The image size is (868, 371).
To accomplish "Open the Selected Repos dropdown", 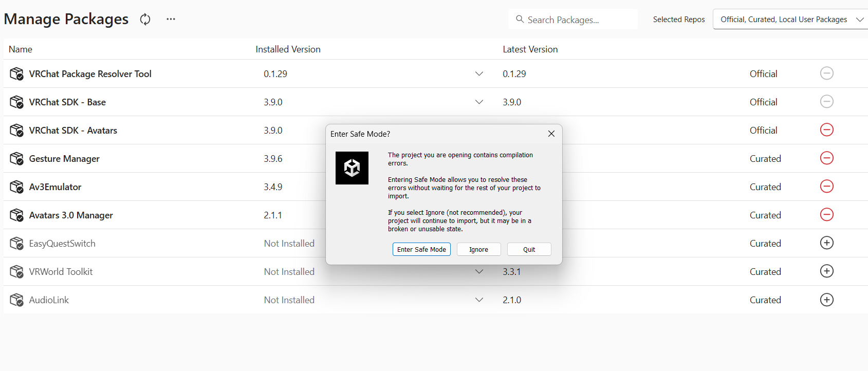I will coord(790,20).
